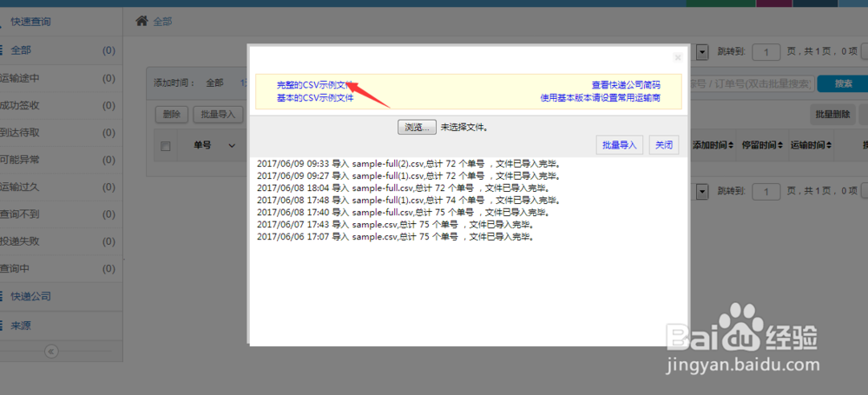This screenshot has height=395, width=868.
Task: Select 运输途中 in the sidebar
Action: click(61, 78)
